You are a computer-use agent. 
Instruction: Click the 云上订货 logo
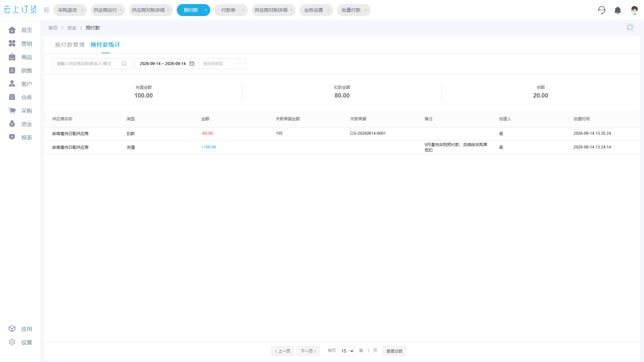(20, 10)
